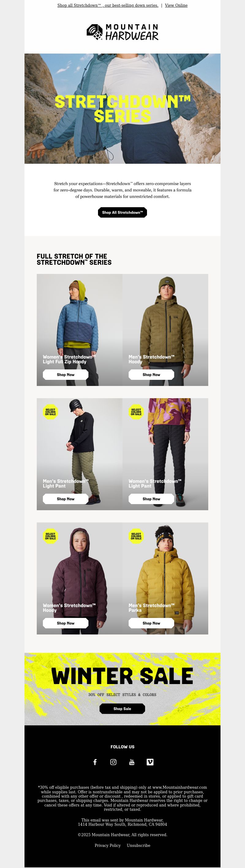Shop Now for Women's Stretchdown Light Full Zip Hoody
This screenshot has height=868, width=245.
(66, 375)
